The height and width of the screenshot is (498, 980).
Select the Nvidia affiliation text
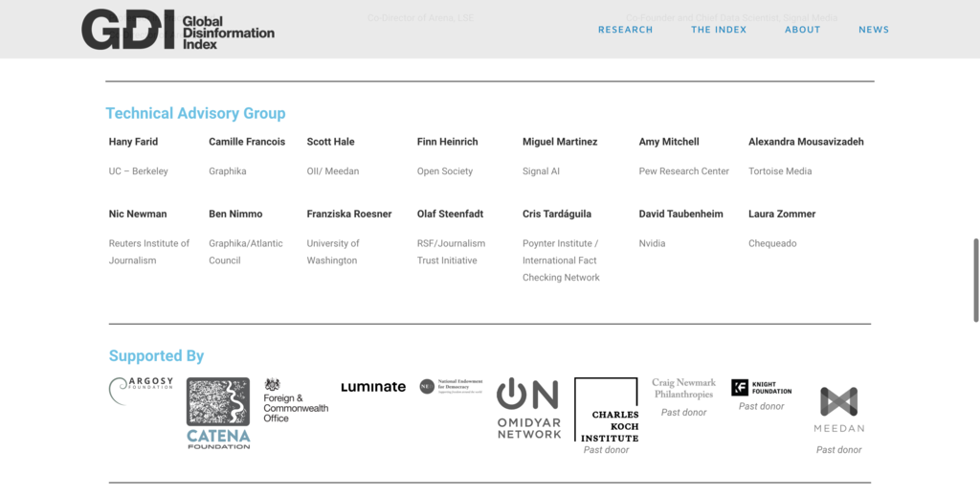[x=652, y=243]
